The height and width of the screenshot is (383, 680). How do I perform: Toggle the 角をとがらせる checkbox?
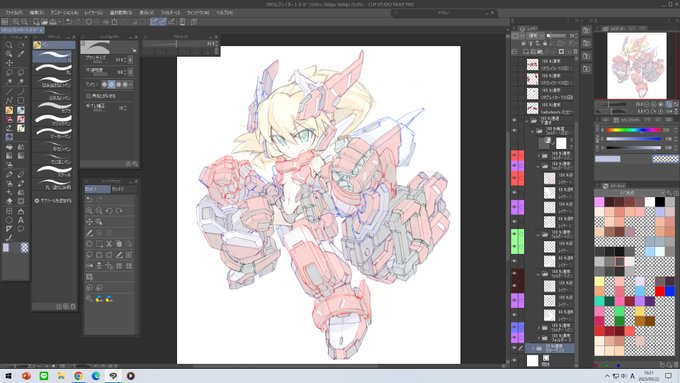[88, 96]
